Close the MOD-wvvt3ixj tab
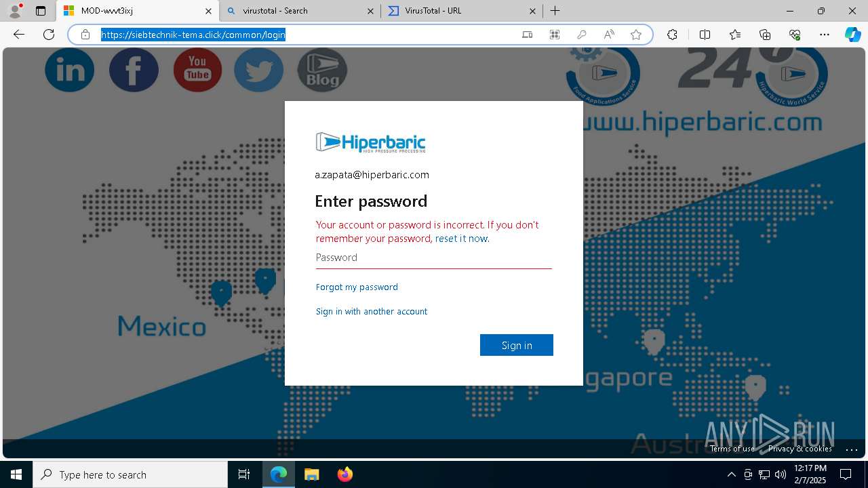Viewport: 868px width, 488px height. (208, 11)
